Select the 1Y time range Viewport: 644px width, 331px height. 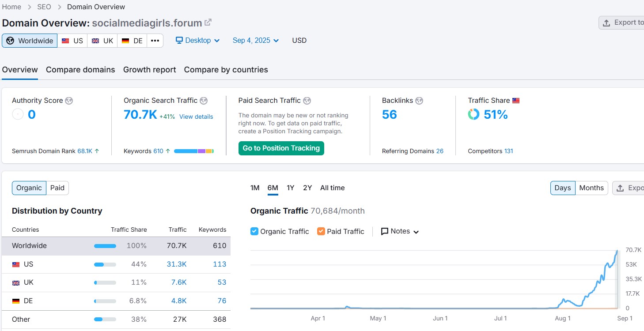coord(290,188)
